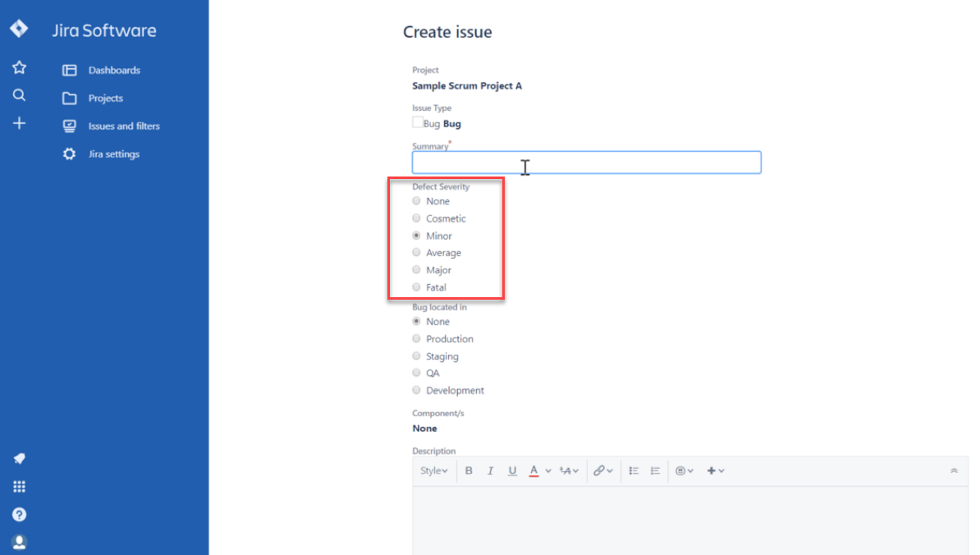The image size is (980, 555).
Task: Open Issues and filters menu item
Action: pyautogui.click(x=124, y=126)
